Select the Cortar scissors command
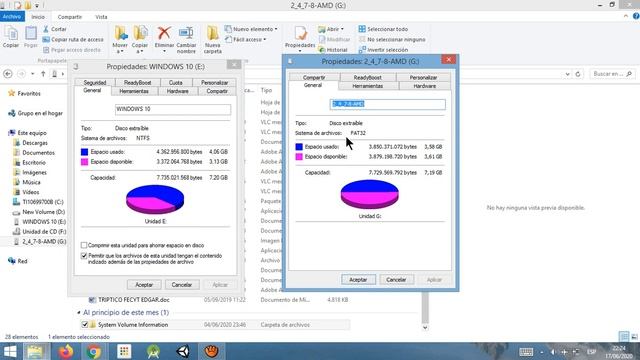Screen dimensions: 640x360 coord(54,29)
